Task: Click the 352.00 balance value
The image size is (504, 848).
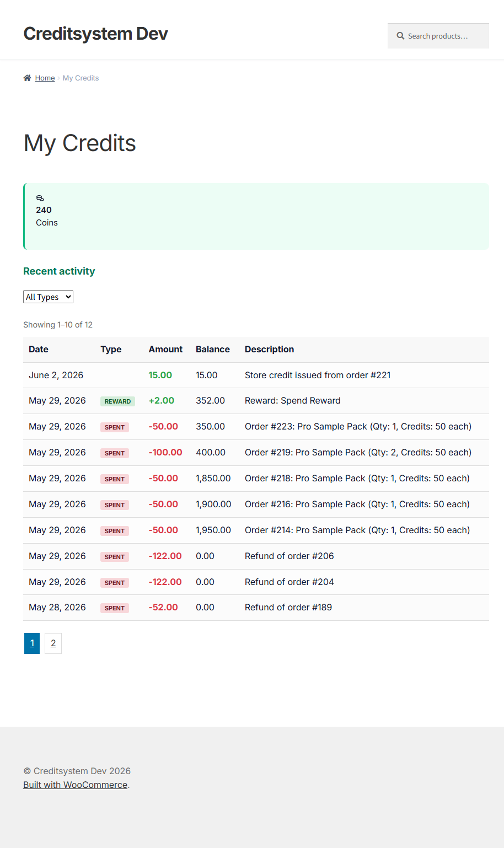Action: point(210,400)
